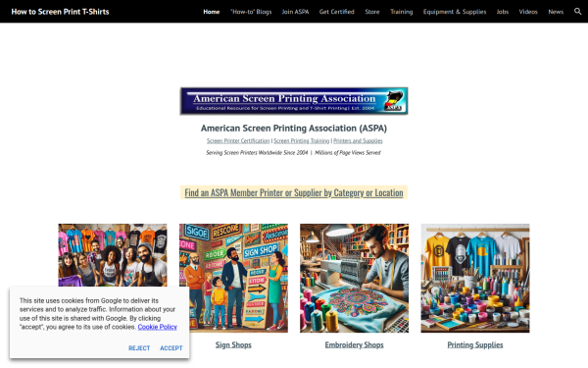
Task: Open the printing supplies image
Action: pyautogui.click(x=475, y=279)
